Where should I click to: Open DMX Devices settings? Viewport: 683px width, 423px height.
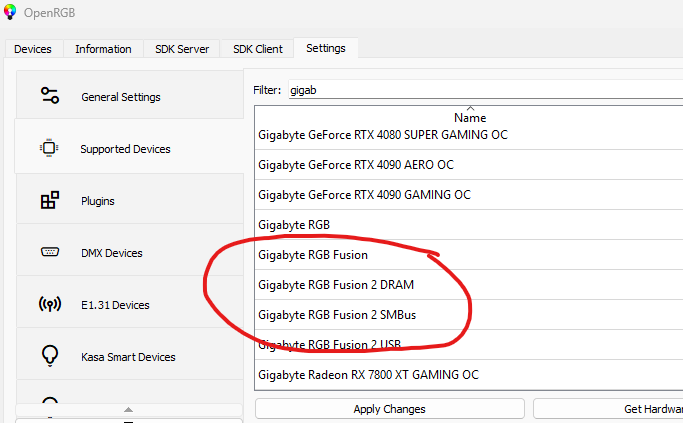129,250
